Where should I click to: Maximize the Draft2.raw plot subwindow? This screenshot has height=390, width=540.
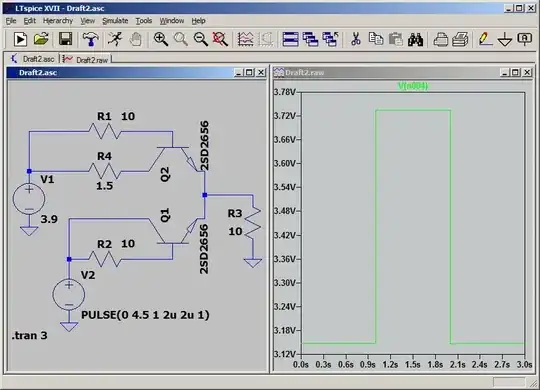click(x=516, y=73)
